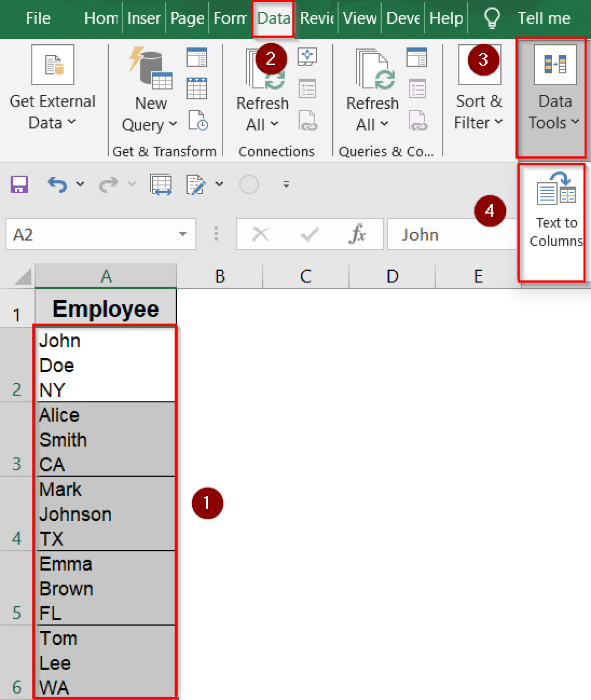Open the File menu

(x=38, y=18)
